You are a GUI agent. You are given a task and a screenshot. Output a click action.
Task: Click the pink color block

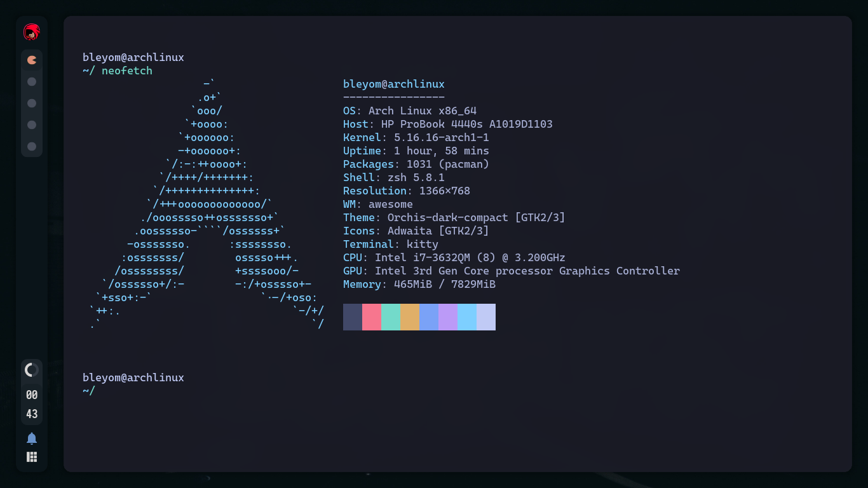372,317
